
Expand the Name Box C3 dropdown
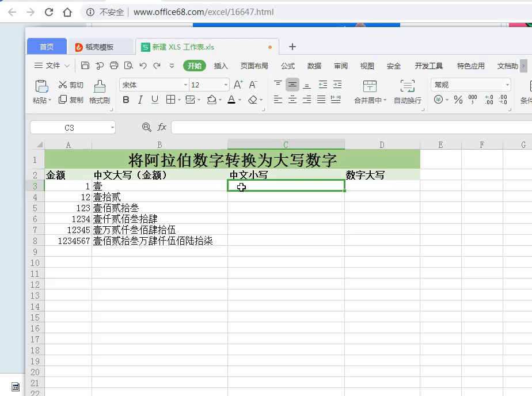click(x=112, y=128)
